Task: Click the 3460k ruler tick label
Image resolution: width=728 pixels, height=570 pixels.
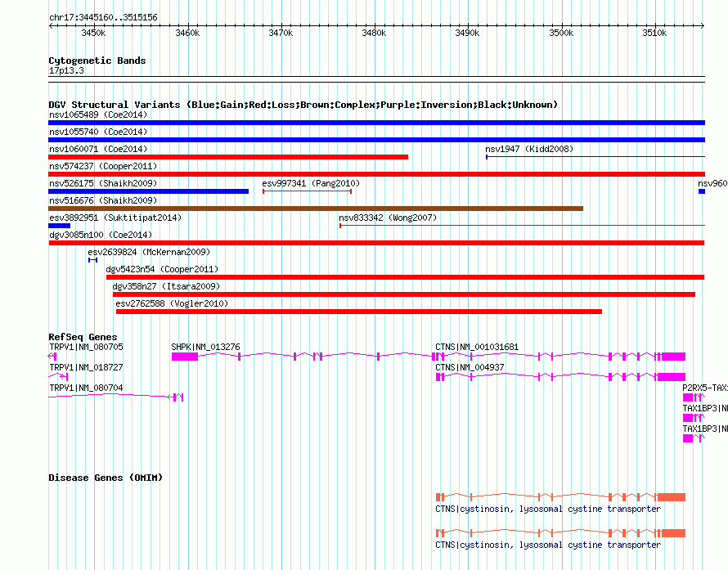Action: (187, 33)
